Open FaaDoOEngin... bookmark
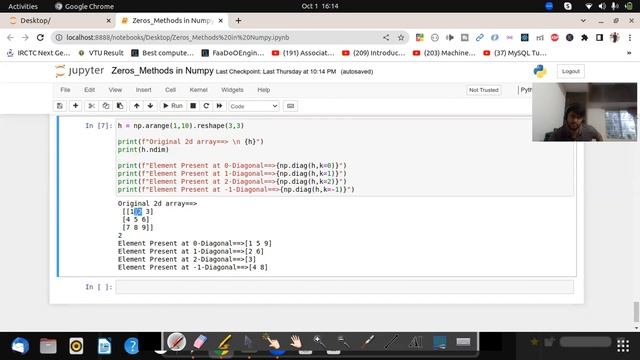The image size is (640, 360). point(233,53)
